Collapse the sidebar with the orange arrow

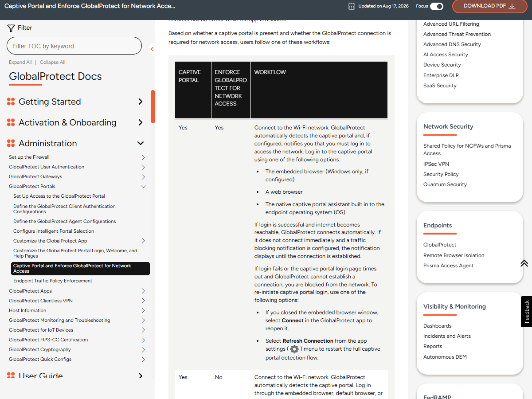pos(152,49)
